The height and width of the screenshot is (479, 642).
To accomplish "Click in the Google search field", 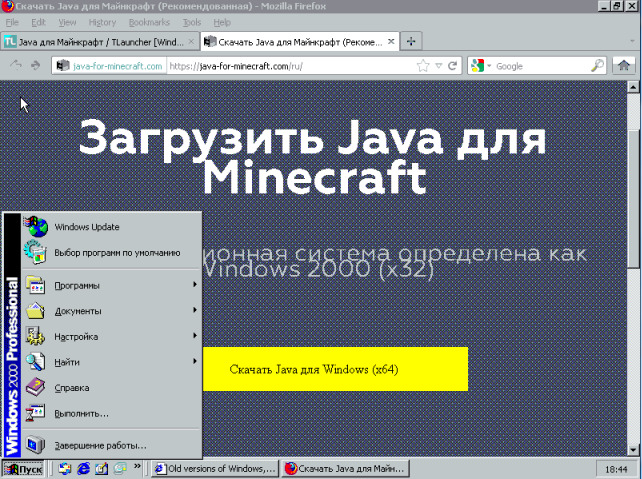I will click(x=540, y=66).
